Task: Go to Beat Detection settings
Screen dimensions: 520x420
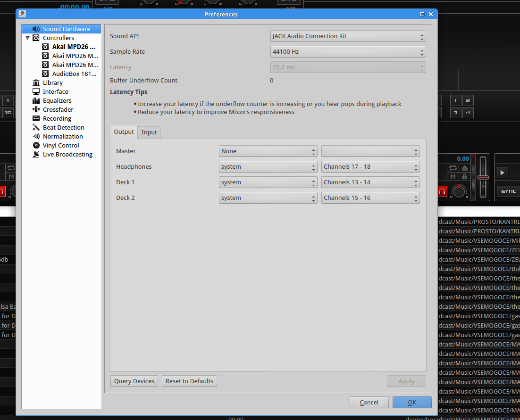Action: pos(63,127)
